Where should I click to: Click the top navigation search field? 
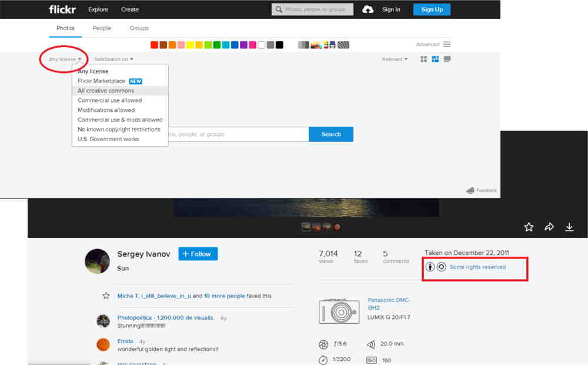click(312, 9)
